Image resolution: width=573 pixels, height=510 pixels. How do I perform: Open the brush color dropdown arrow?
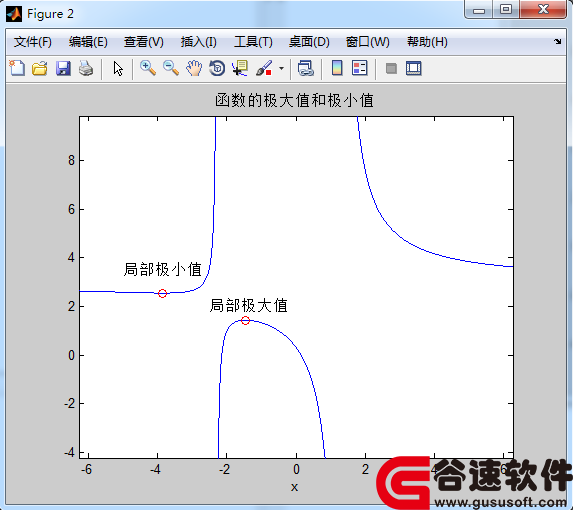[x=281, y=68]
